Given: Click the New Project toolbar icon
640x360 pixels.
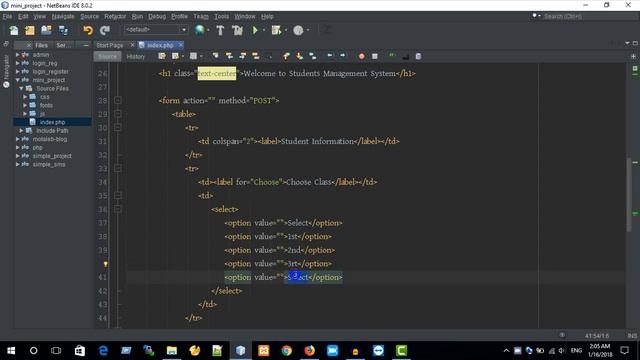Looking at the screenshot, I should [30, 30].
